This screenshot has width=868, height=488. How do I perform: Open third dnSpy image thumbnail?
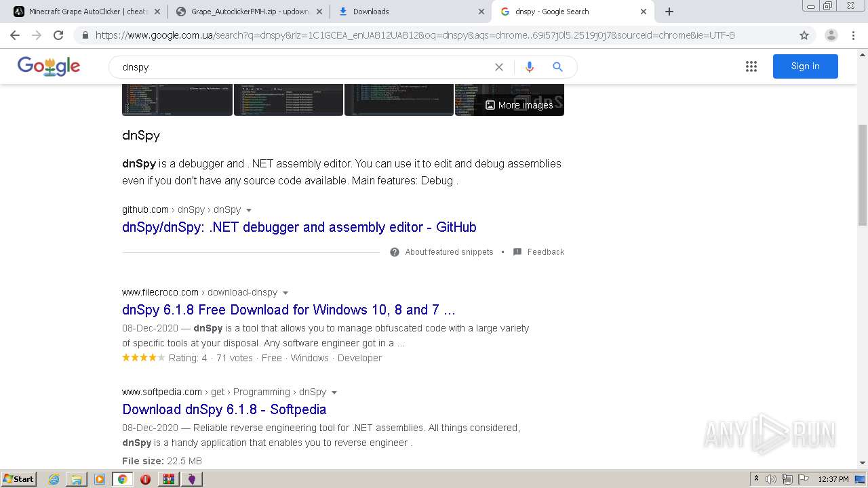coord(399,100)
